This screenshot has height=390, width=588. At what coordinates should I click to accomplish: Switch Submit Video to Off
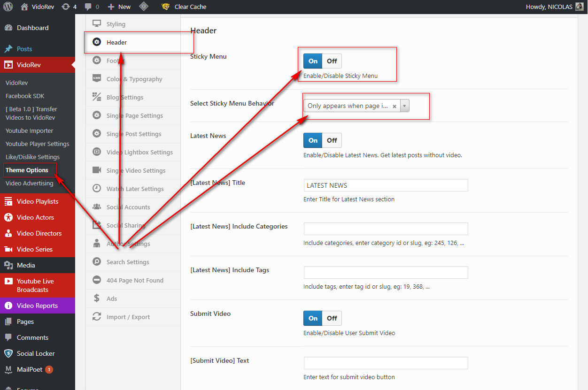332,318
